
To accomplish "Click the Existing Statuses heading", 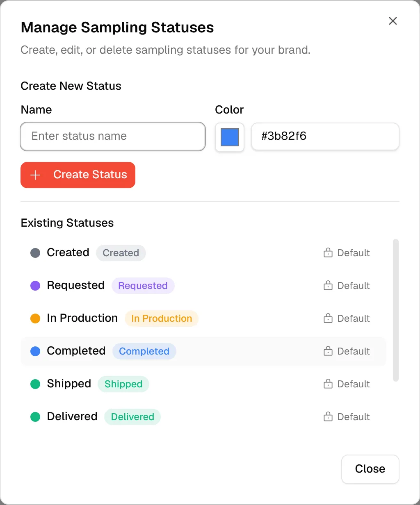I will click(67, 223).
